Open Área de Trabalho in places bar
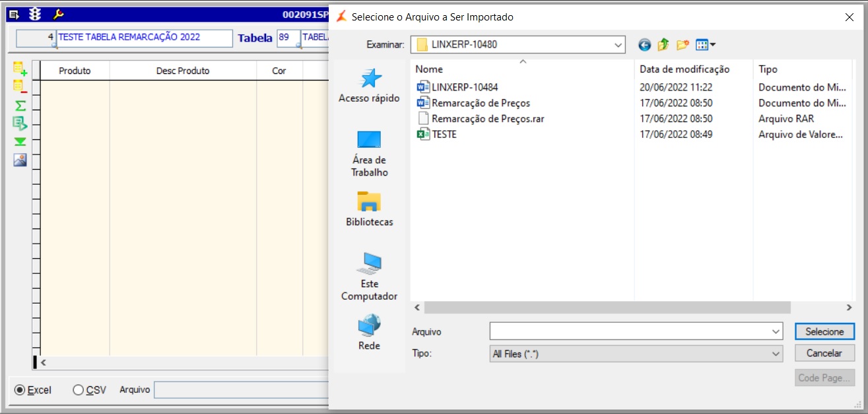Screen dimensions: 868x414 pos(370,153)
